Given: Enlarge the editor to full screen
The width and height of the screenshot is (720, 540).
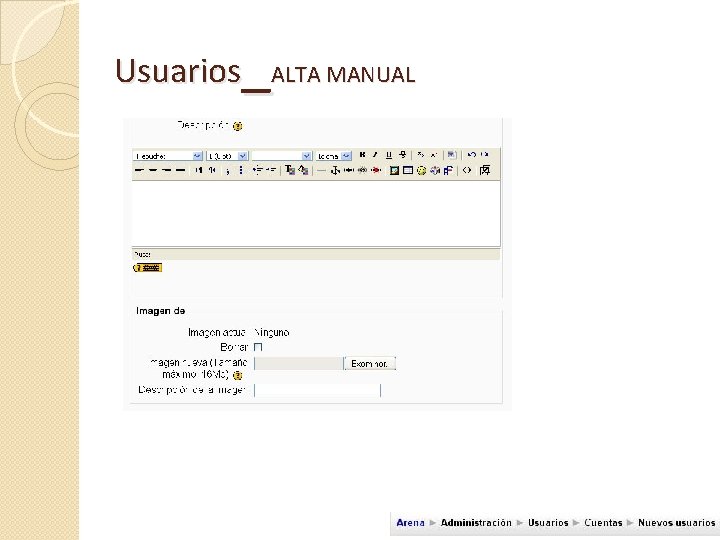Looking at the screenshot, I should pos(484,170).
